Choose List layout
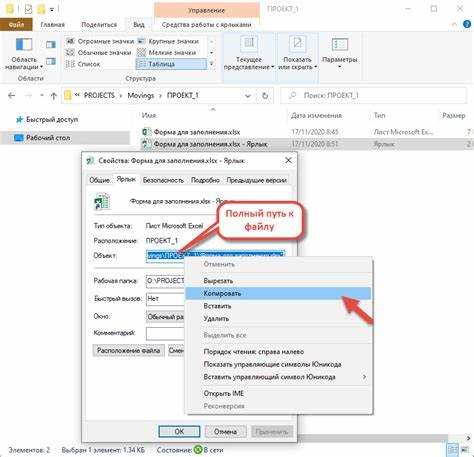 (x=83, y=64)
